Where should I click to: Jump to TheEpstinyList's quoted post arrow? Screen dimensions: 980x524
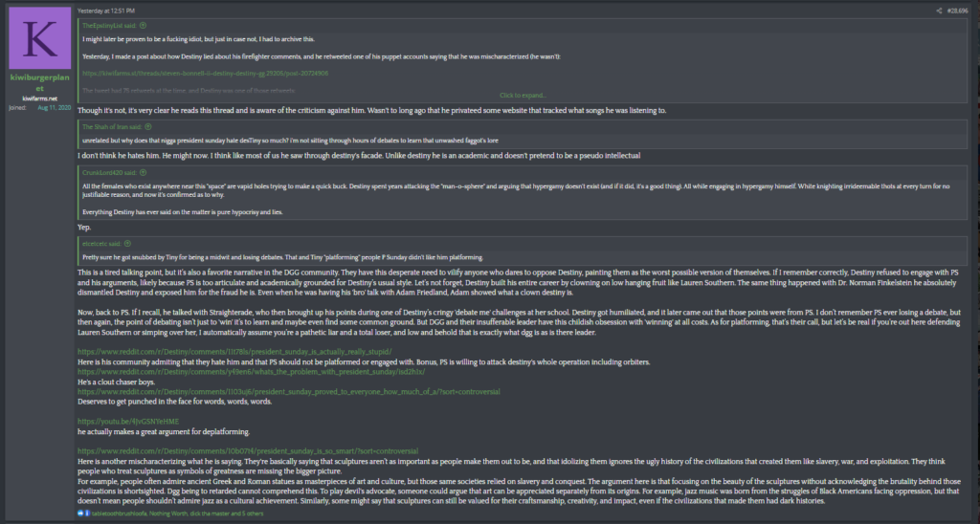[x=144, y=26]
